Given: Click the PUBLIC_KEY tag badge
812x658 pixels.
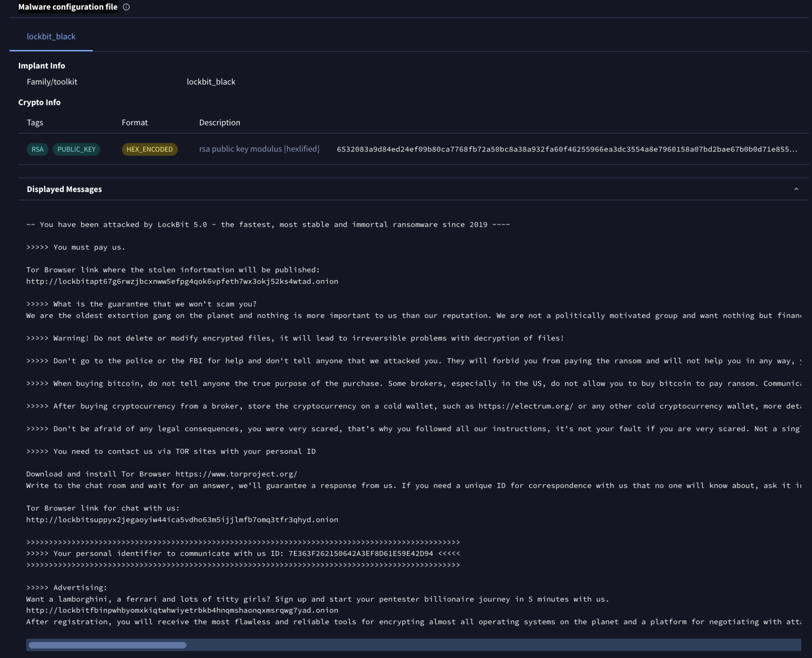Looking at the screenshot, I should coord(76,149).
